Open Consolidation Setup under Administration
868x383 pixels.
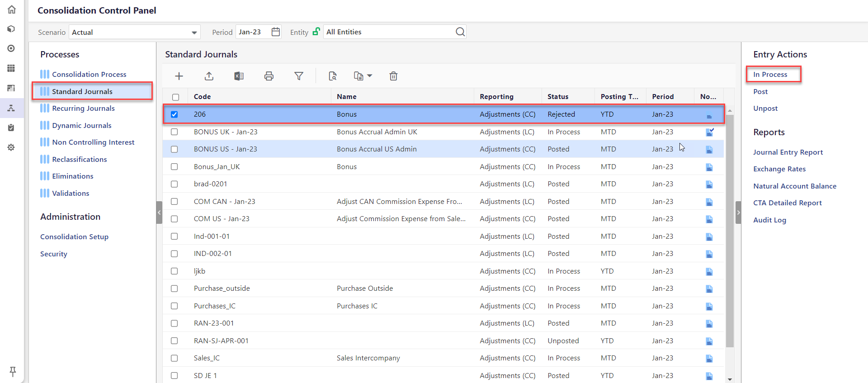click(x=74, y=236)
